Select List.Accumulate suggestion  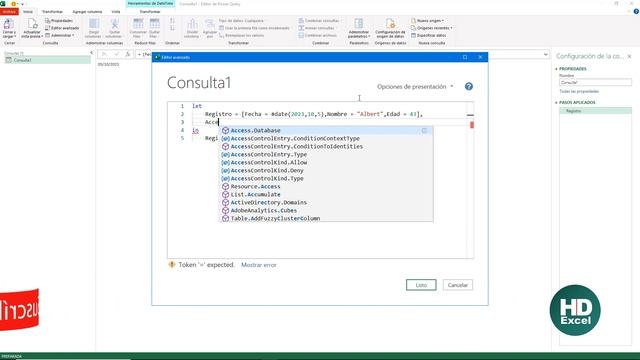tap(326, 194)
